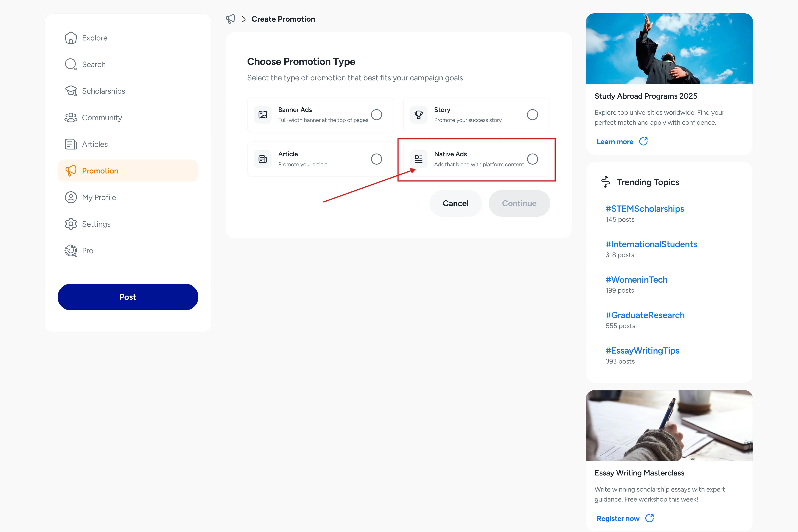
Task: Select the Story radio option
Action: coord(532,115)
